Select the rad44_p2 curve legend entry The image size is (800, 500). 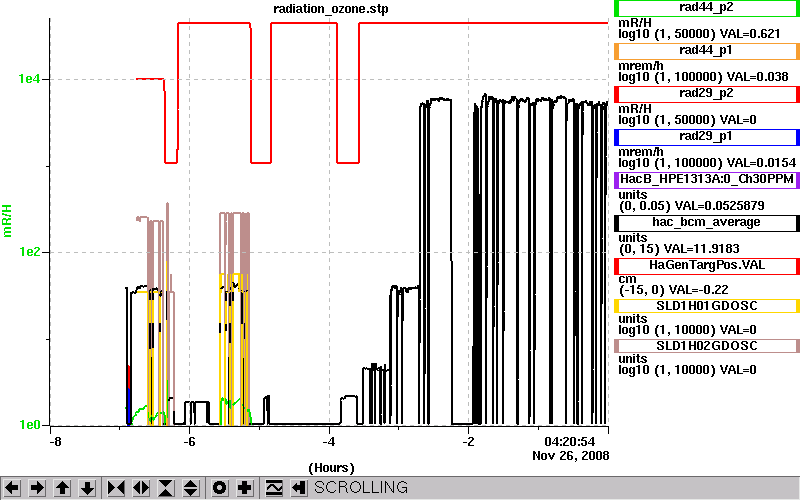[x=706, y=8]
